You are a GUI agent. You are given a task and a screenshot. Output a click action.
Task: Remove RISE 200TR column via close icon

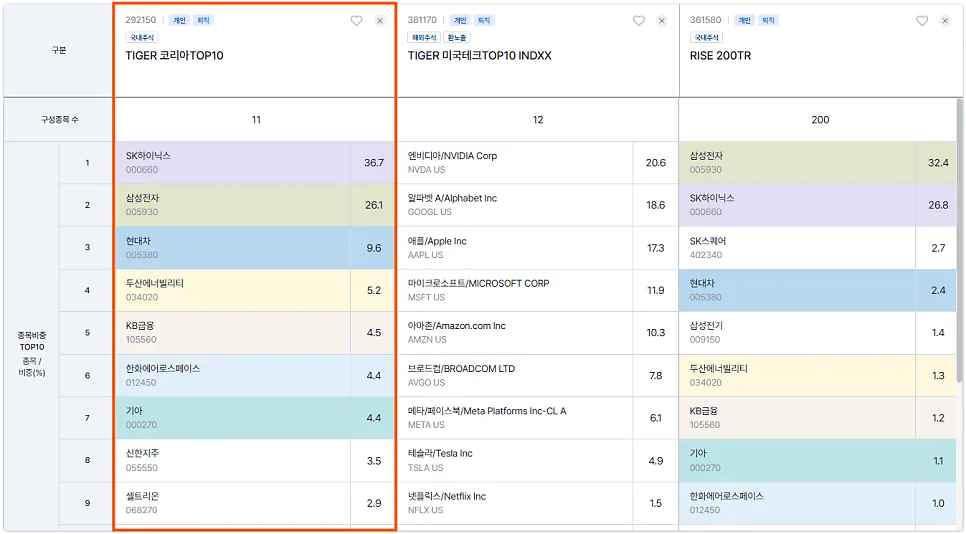[x=945, y=21]
